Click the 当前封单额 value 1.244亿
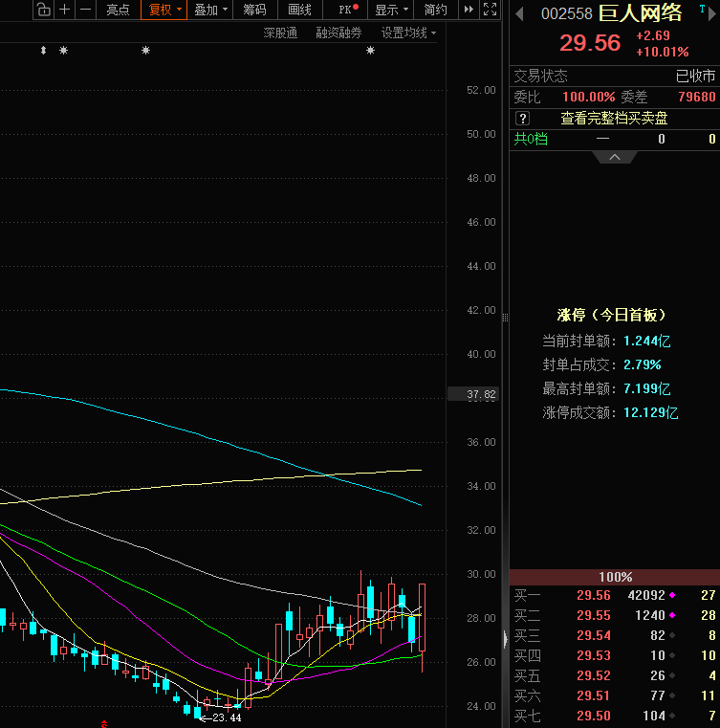720x728 pixels. [646, 342]
